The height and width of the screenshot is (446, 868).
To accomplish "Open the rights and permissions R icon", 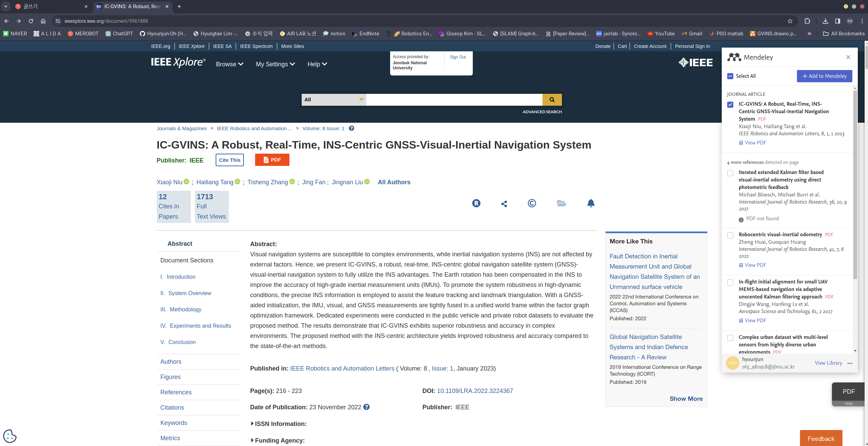I will pos(476,203).
